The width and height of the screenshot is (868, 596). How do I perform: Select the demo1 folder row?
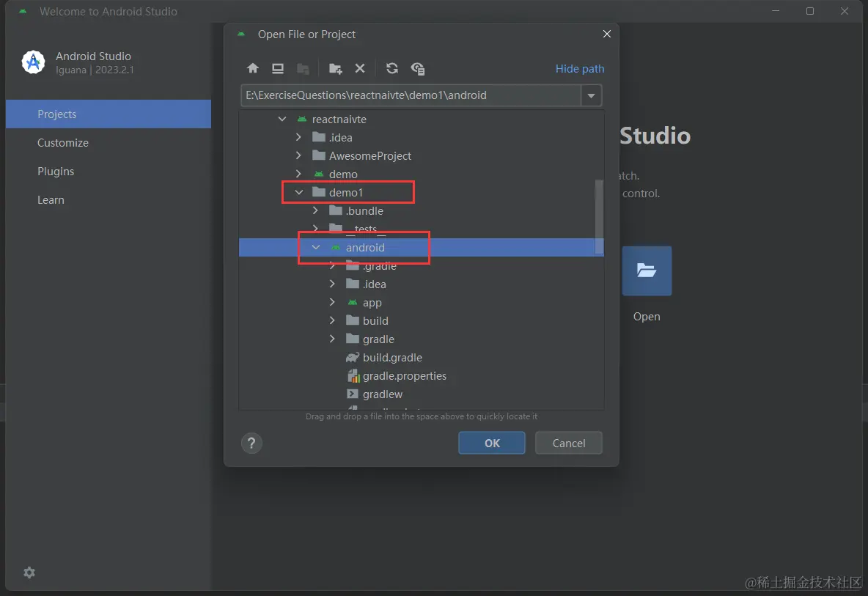click(x=422, y=193)
